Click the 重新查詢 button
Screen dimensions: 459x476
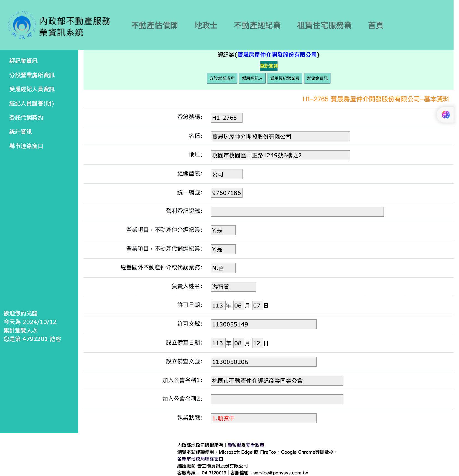tap(269, 66)
